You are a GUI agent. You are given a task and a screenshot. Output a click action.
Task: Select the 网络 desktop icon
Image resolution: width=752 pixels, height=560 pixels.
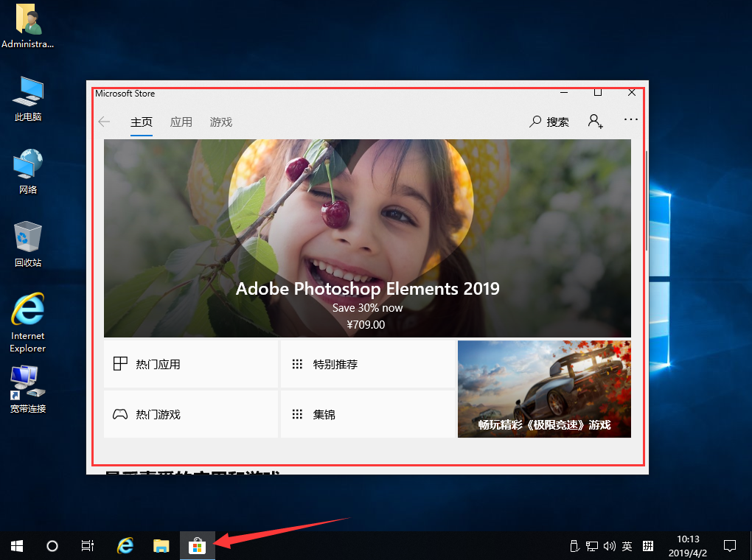tap(28, 172)
